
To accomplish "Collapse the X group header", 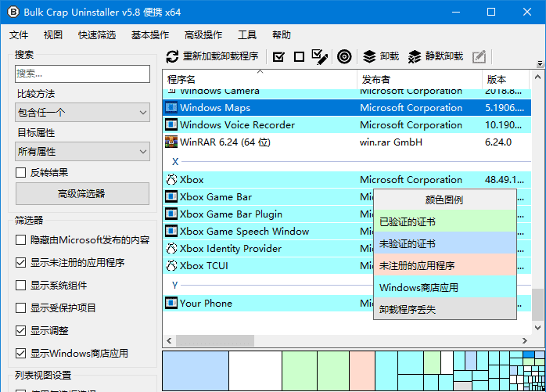I will click(175, 162).
